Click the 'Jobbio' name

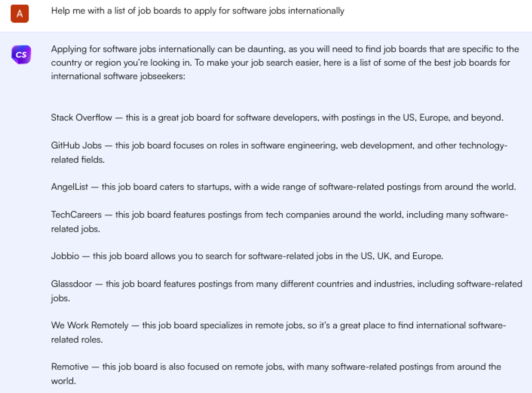click(x=65, y=256)
